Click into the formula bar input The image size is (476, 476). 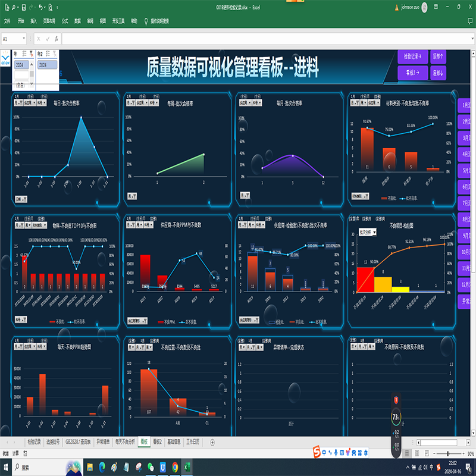pyautogui.click(x=266, y=39)
